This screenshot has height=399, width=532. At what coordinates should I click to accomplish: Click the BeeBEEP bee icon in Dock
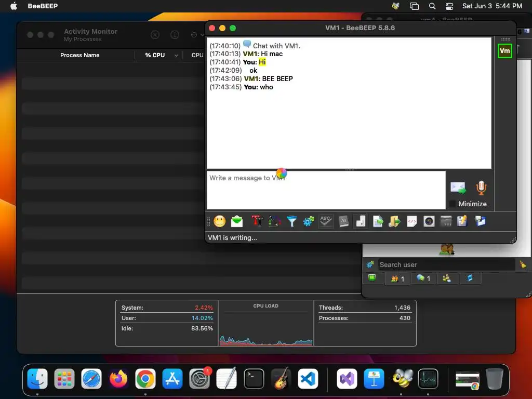(402, 379)
